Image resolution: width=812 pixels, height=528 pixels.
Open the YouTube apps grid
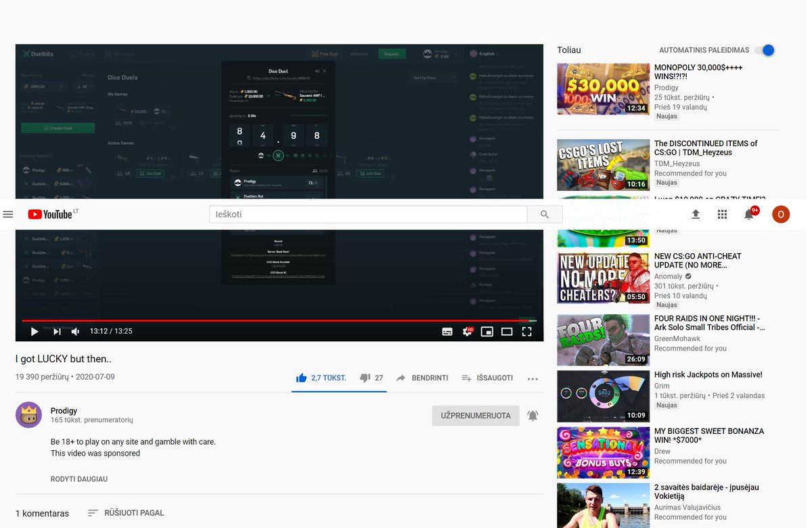[722, 215]
